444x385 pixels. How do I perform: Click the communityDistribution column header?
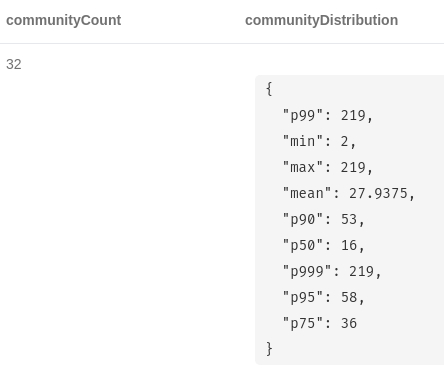tap(321, 20)
